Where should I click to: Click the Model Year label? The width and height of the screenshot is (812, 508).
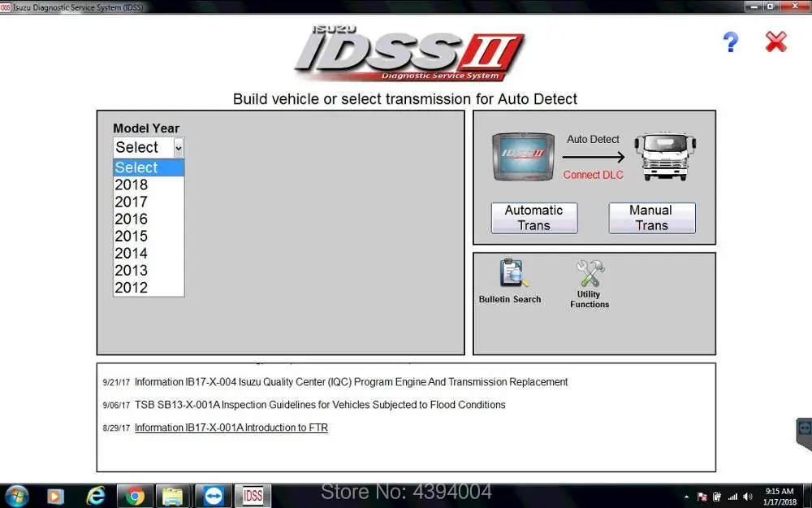click(x=146, y=128)
